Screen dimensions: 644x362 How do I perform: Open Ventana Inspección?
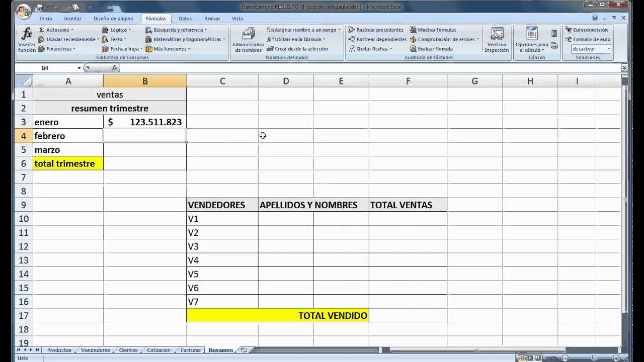tap(497, 40)
